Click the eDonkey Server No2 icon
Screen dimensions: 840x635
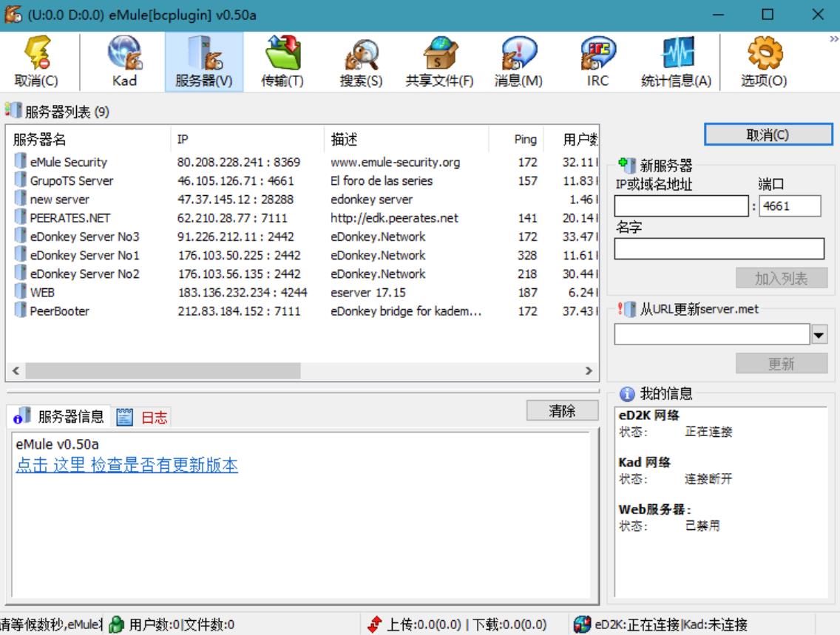click(x=21, y=273)
